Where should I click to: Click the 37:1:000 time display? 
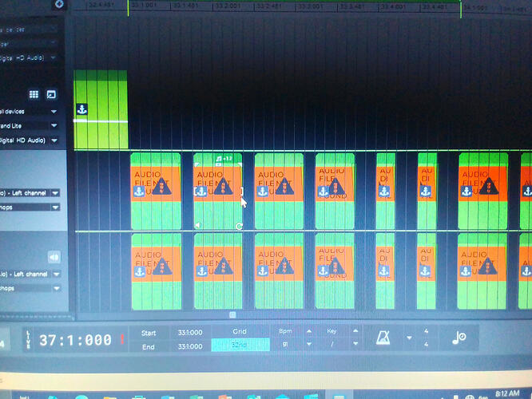pyautogui.click(x=75, y=340)
